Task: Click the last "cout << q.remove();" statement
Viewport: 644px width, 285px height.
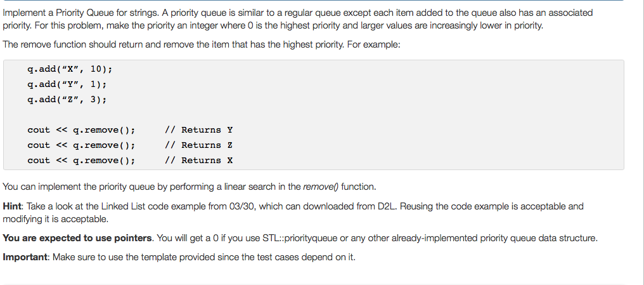Action: (x=81, y=161)
